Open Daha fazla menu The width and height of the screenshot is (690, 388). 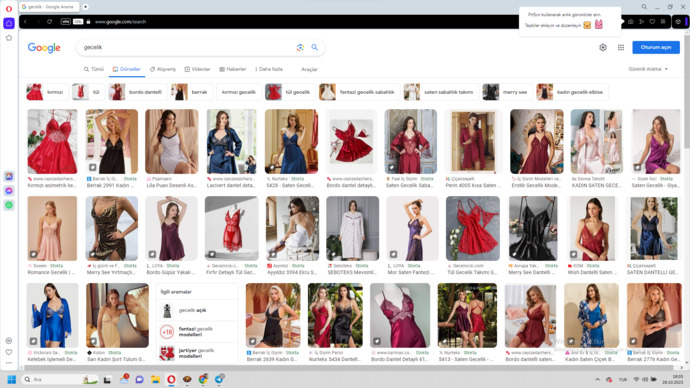pos(269,69)
